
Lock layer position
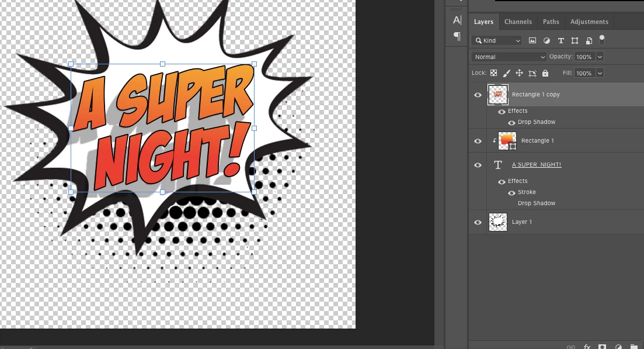(x=519, y=72)
